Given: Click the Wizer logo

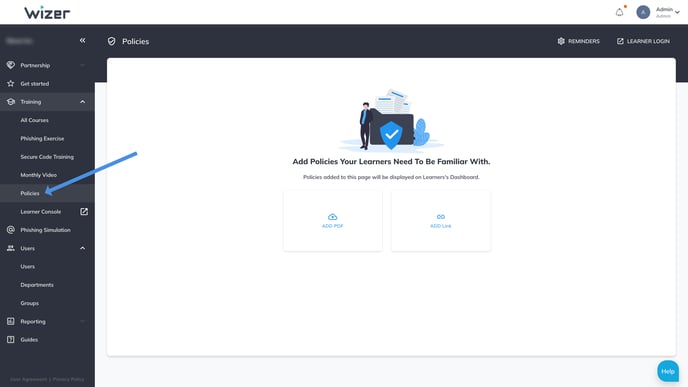Looking at the screenshot, I should tap(47, 13).
